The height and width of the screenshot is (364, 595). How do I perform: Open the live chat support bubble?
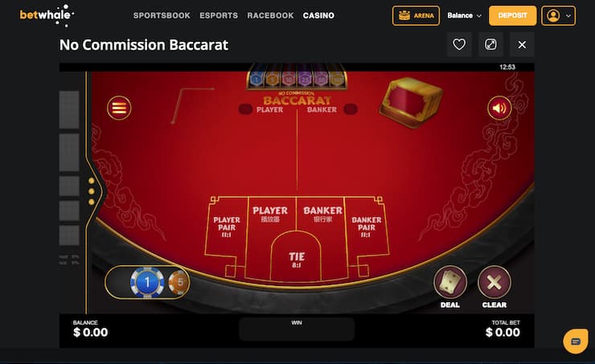tap(576, 342)
